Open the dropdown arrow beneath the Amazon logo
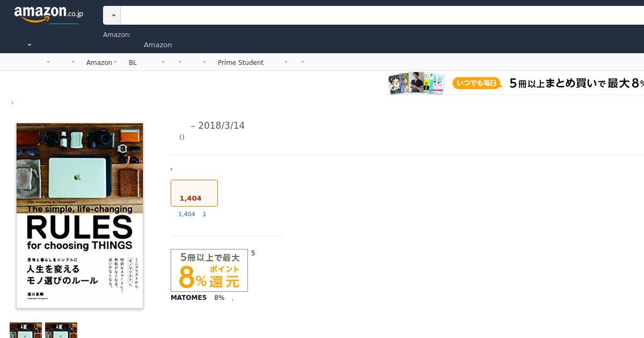Viewport: 644px width, 338px height. point(30,45)
